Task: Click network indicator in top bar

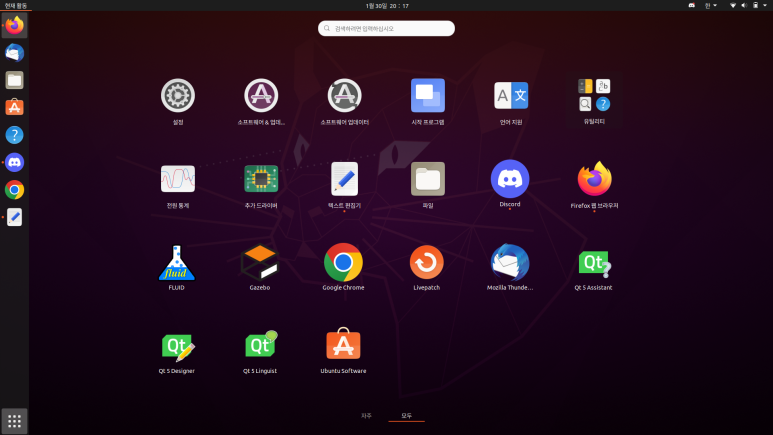Action: pyautogui.click(x=733, y=5)
